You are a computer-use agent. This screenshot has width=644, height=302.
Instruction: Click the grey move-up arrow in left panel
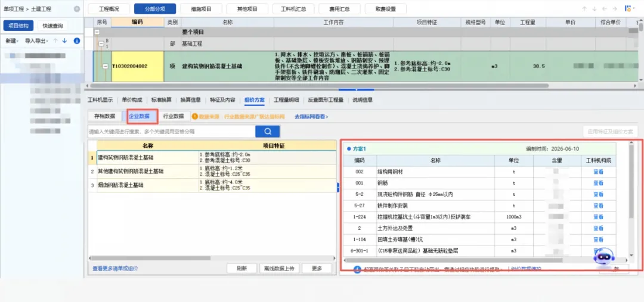55,41
